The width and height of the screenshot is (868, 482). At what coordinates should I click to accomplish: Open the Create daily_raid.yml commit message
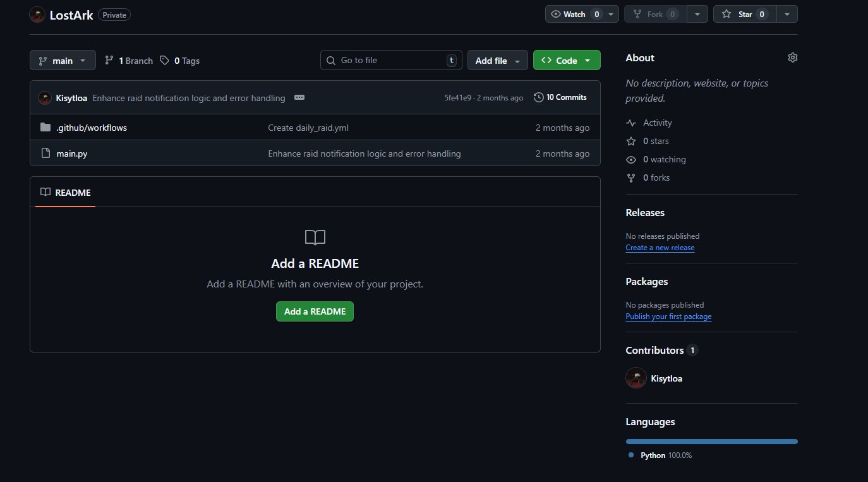[x=308, y=128]
